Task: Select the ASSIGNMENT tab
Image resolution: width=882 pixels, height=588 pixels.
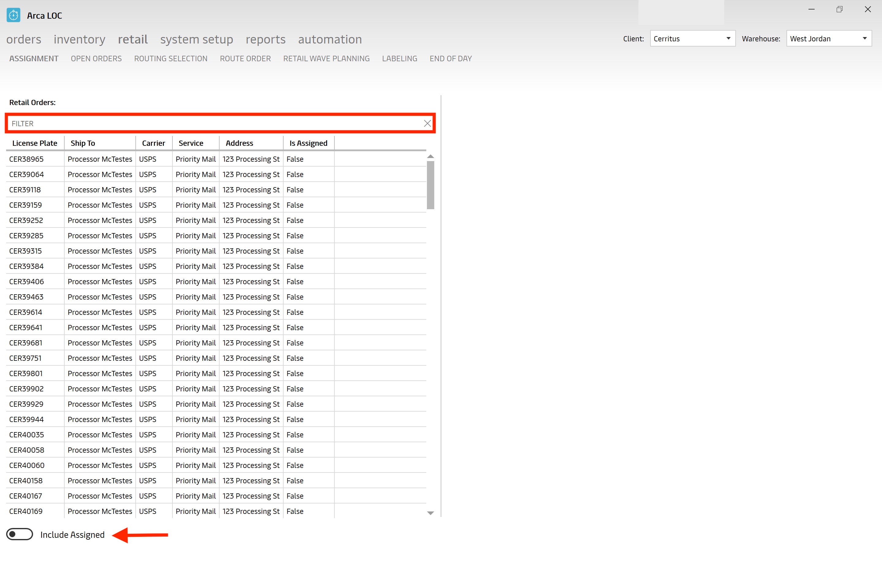Action: click(33, 58)
